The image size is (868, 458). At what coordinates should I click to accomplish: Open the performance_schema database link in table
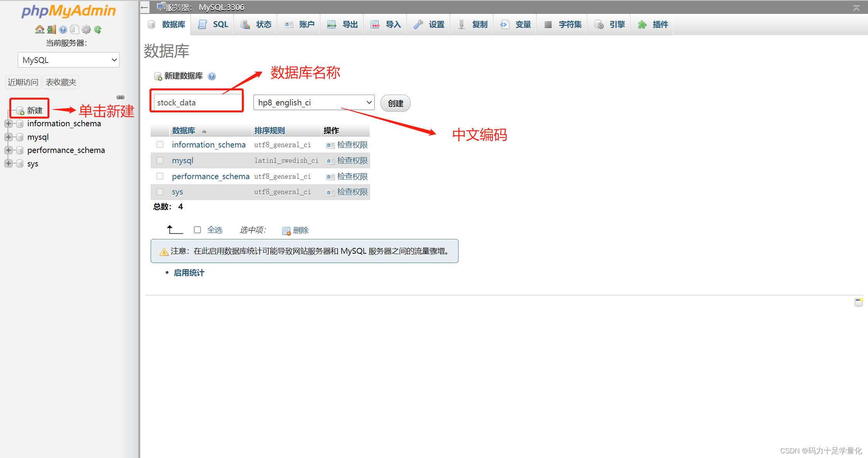(x=211, y=176)
